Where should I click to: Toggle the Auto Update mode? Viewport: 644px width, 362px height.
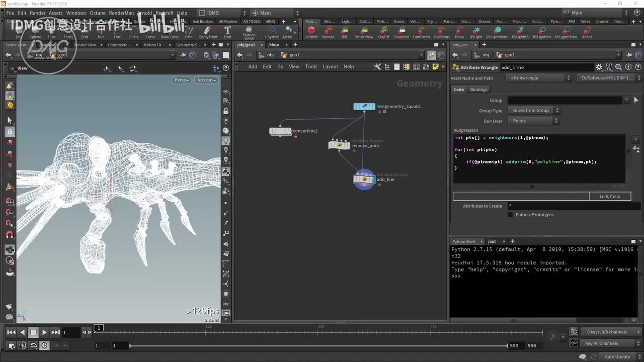pyautogui.click(x=617, y=357)
